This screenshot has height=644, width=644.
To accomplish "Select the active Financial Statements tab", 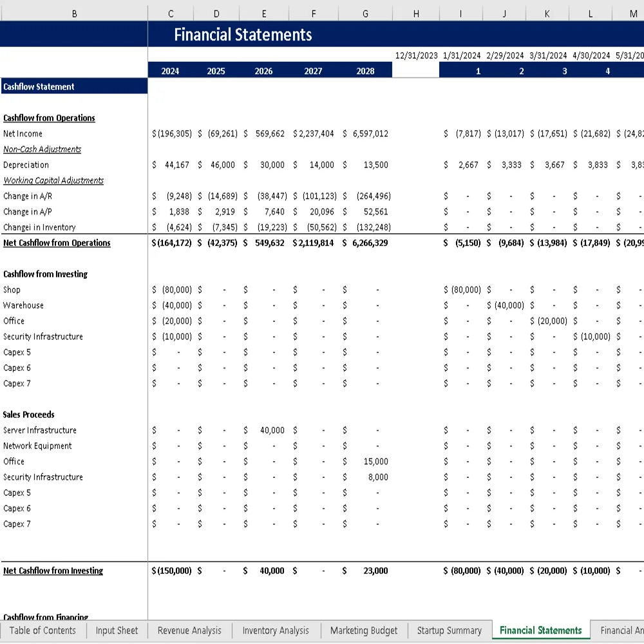I will (x=540, y=630).
